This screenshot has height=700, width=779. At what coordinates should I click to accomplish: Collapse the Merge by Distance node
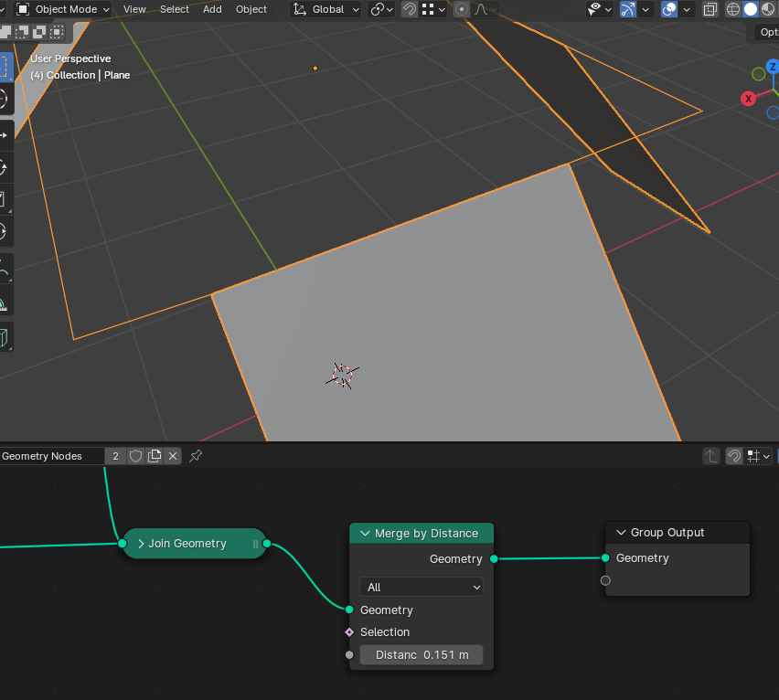(x=365, y=533)
